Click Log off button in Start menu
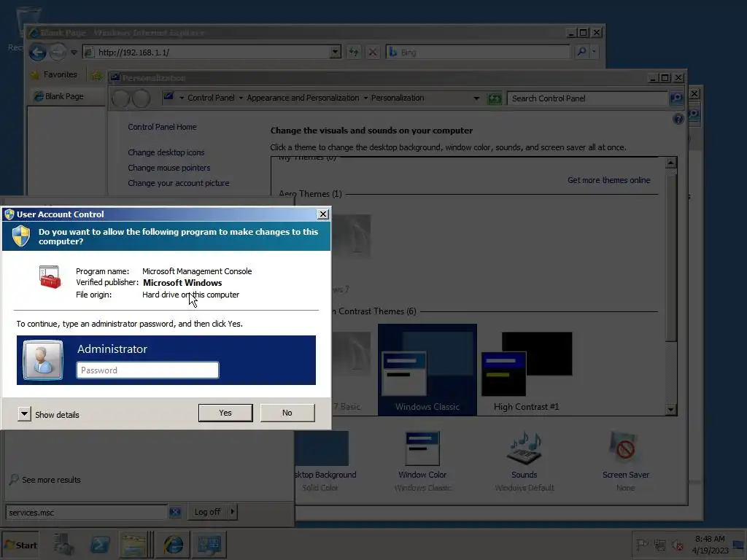This screenshot has width=747, height=560. pyautogui.click(x=207, y=512)
